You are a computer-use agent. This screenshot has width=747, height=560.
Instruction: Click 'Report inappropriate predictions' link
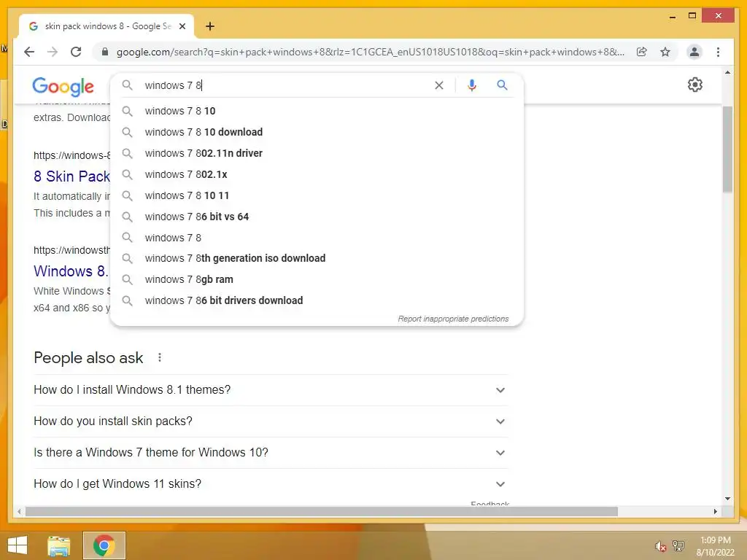(x=453, y=319)
